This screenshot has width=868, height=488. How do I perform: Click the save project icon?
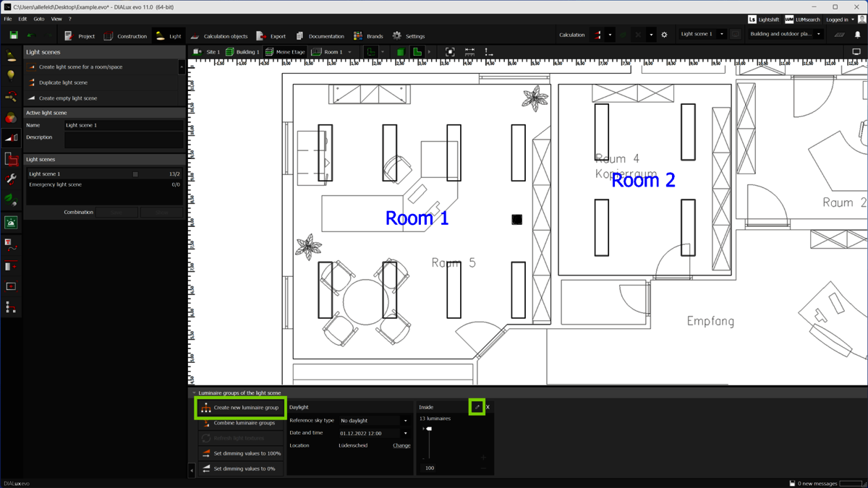point(14,35)
